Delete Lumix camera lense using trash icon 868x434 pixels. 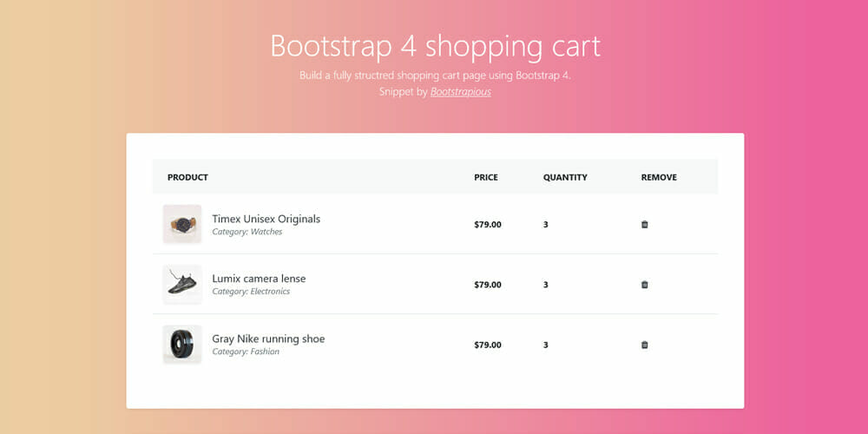coord(644,285)
